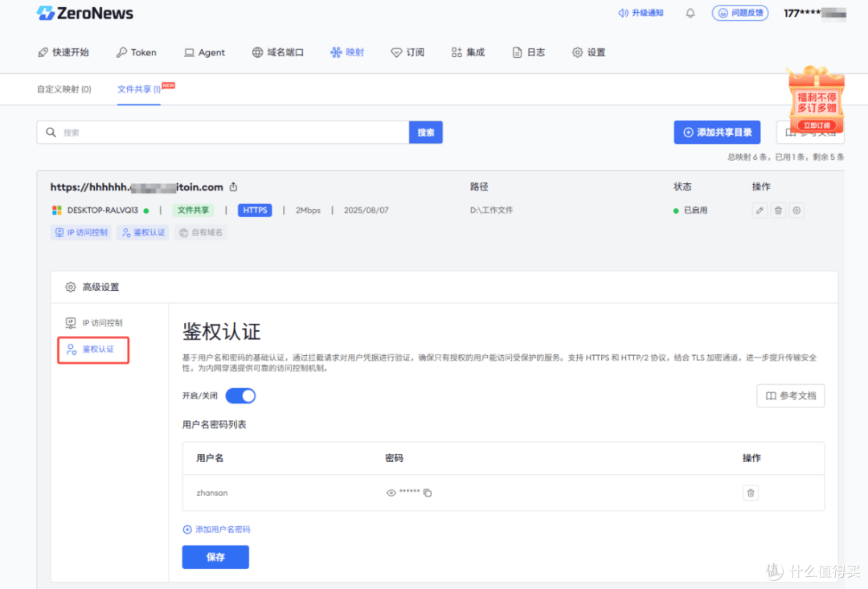Click the 保存 save button

[215, 557]
